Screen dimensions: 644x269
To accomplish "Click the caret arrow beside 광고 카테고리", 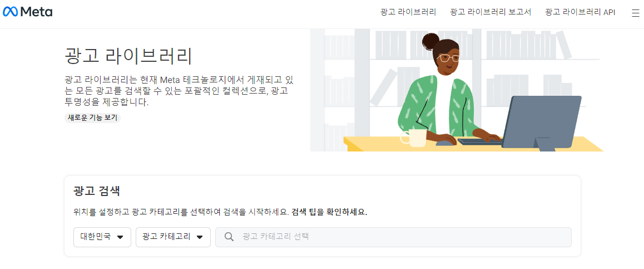I will [200, 237].
